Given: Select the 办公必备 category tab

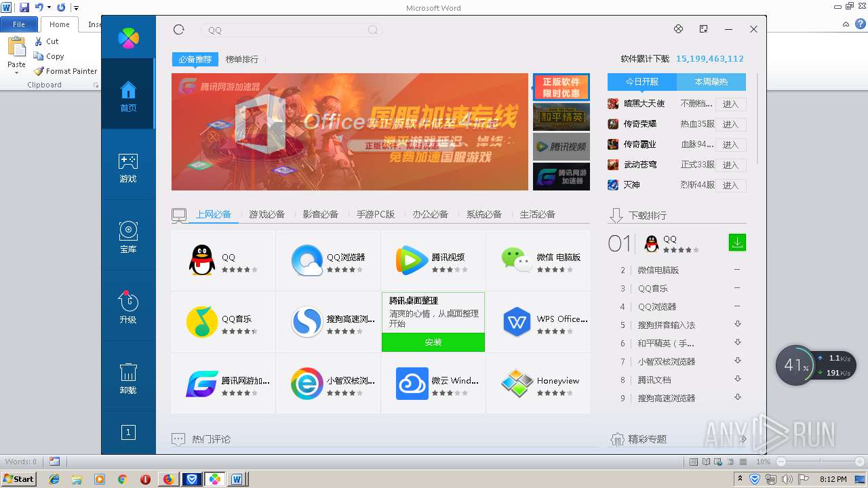Looking at the screenshot, I should click(x=430, y=214).
